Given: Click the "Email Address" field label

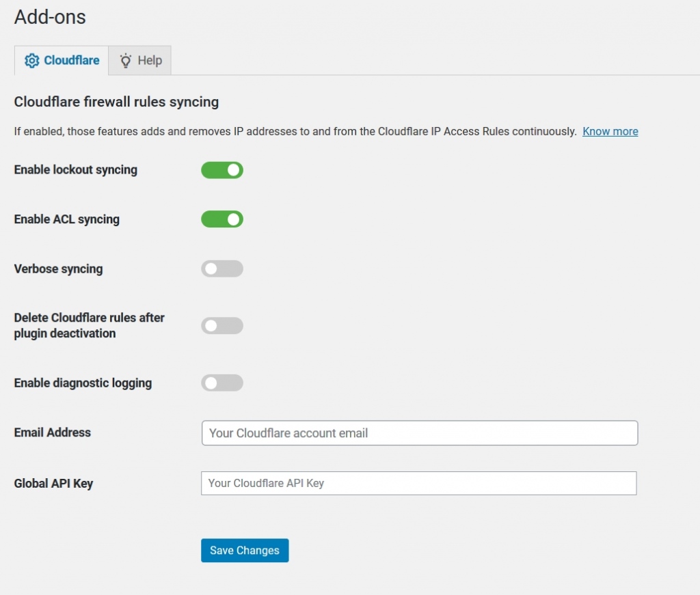Looking at the screenshot, I should tap(52, 432).
